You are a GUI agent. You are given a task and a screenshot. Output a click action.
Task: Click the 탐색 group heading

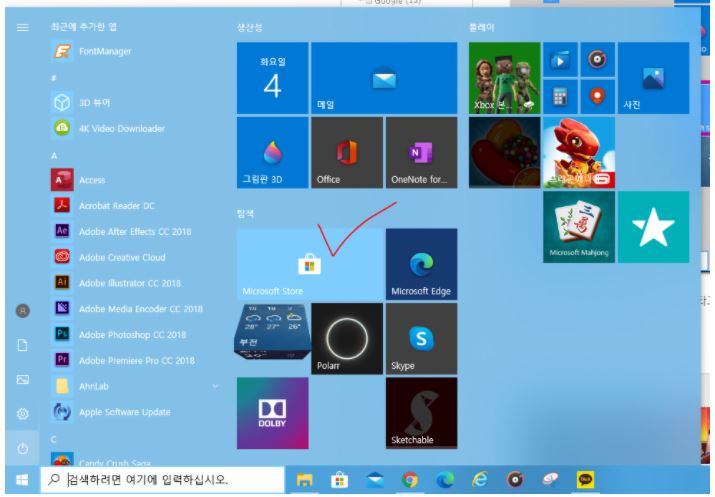pos(245,214)
